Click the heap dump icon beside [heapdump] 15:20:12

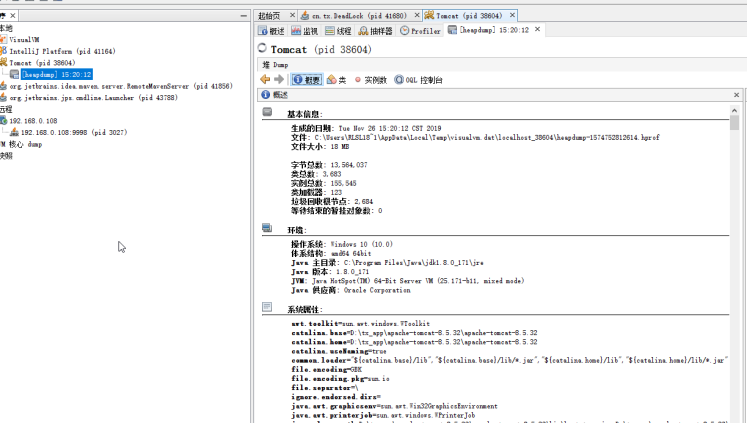point(14,74)
